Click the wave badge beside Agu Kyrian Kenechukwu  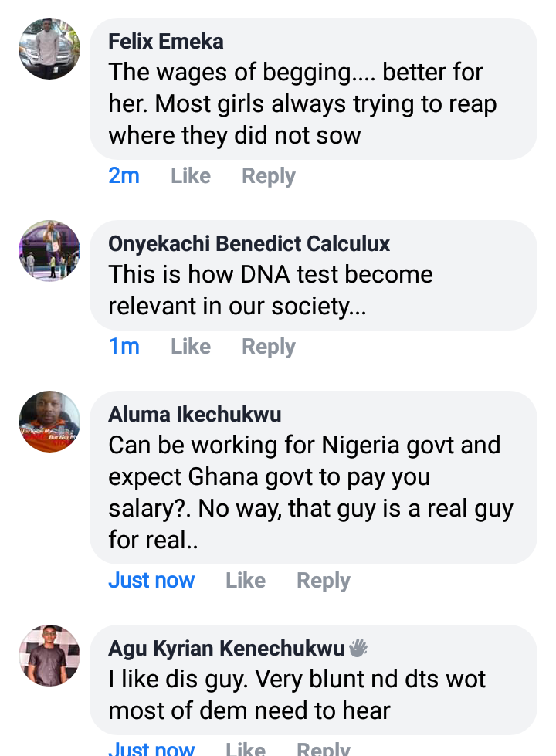point(358,648)
